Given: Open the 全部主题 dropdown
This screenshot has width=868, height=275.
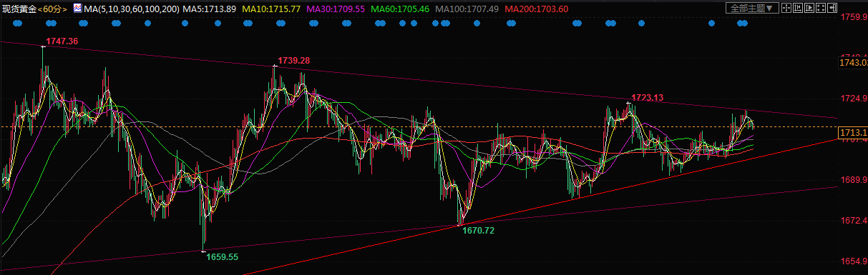Looking at the screenshot, I should tap(752, 8).
